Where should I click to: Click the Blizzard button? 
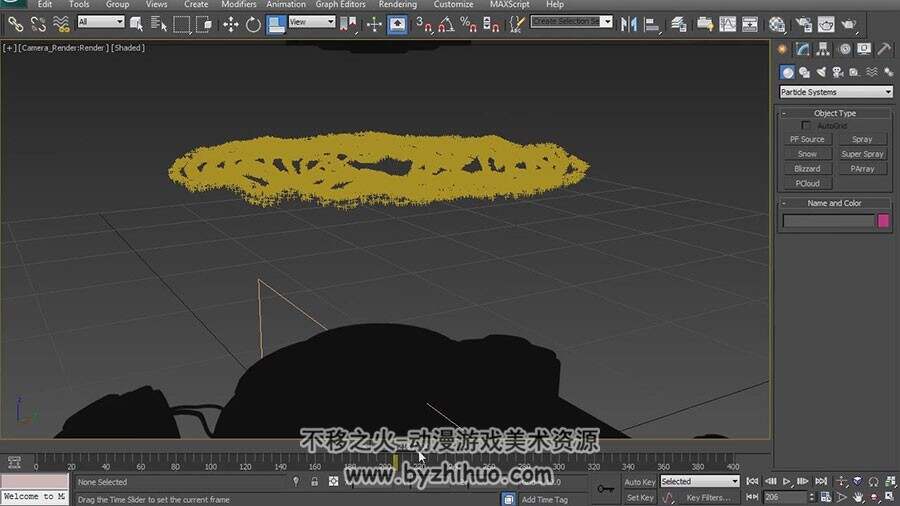(x=807, y=169)
